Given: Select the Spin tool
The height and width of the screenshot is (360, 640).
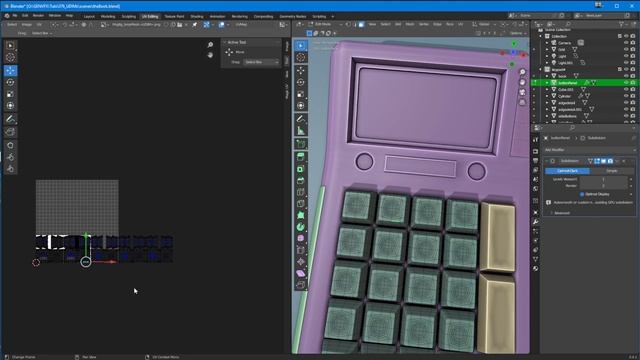Looking at the screenshot, I should pyautogui.click(x=301, y=227).
